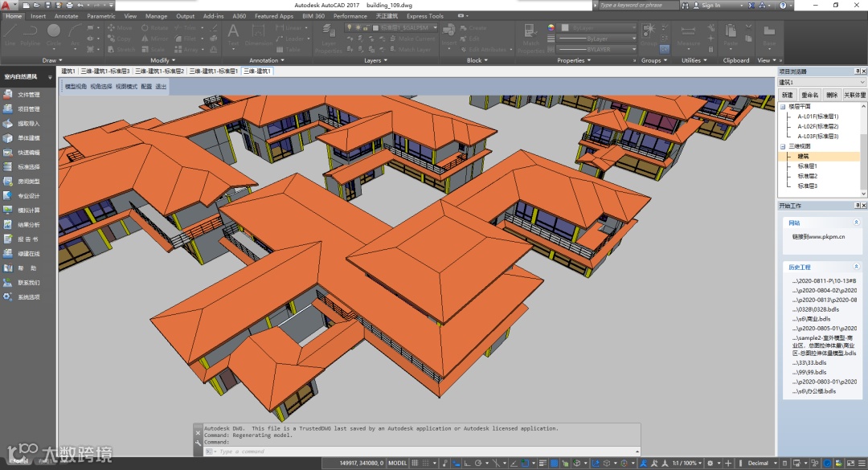Select the Circle draw tool
The width and height of the screenshot is (868, 470).
(x=54, y=35)
